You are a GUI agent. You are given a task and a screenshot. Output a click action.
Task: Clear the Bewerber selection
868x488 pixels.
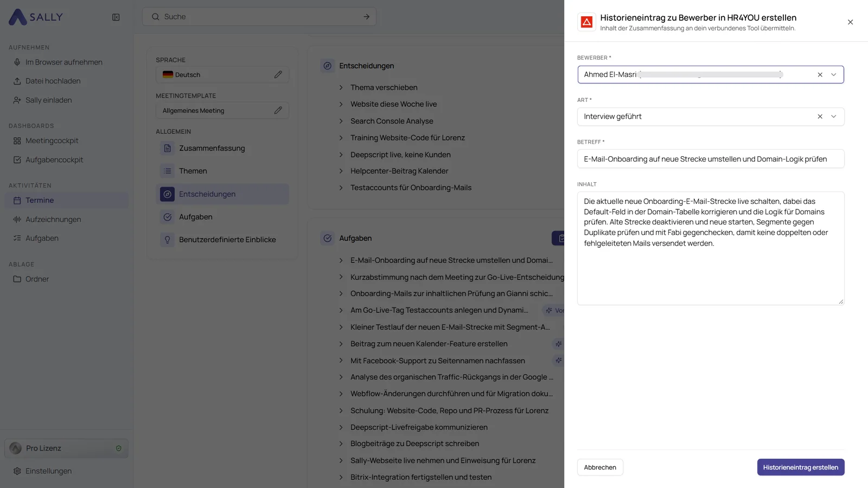pyautogui.click(x=820, y=75)
